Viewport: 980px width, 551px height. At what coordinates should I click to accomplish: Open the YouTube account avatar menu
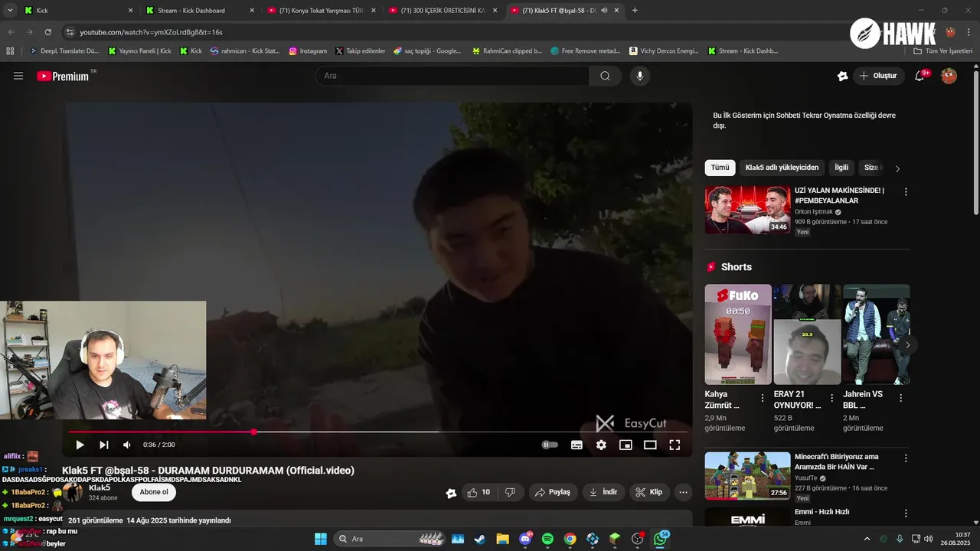click(x=949, y=76)
